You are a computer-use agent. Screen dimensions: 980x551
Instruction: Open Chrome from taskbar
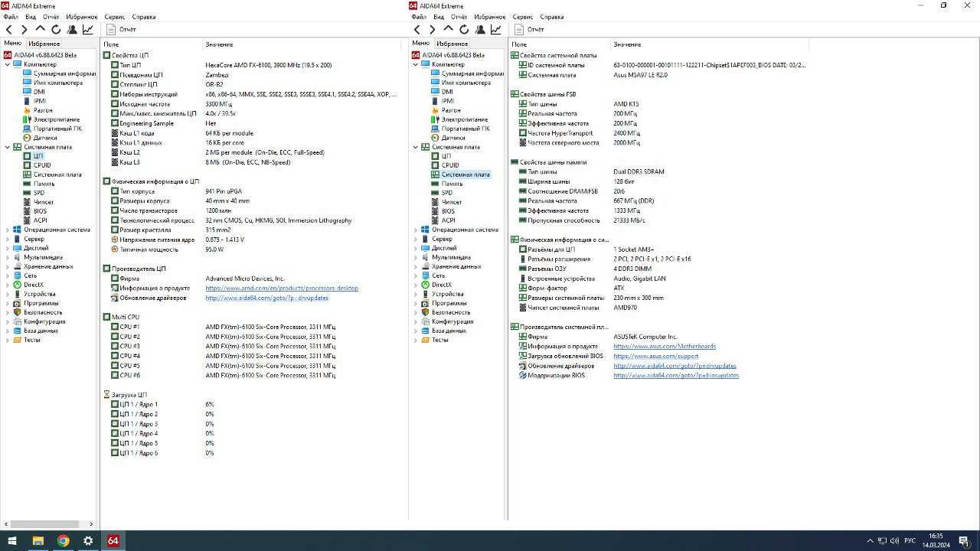63,540
